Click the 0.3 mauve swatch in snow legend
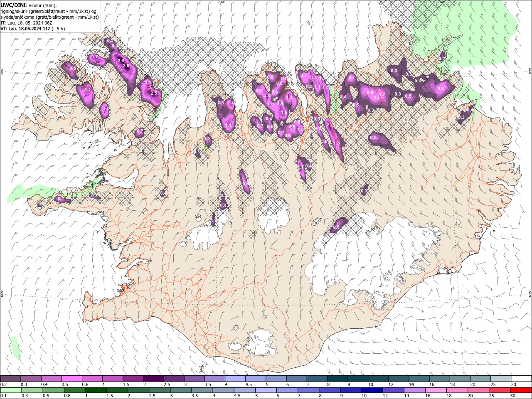 pos(31,379)
